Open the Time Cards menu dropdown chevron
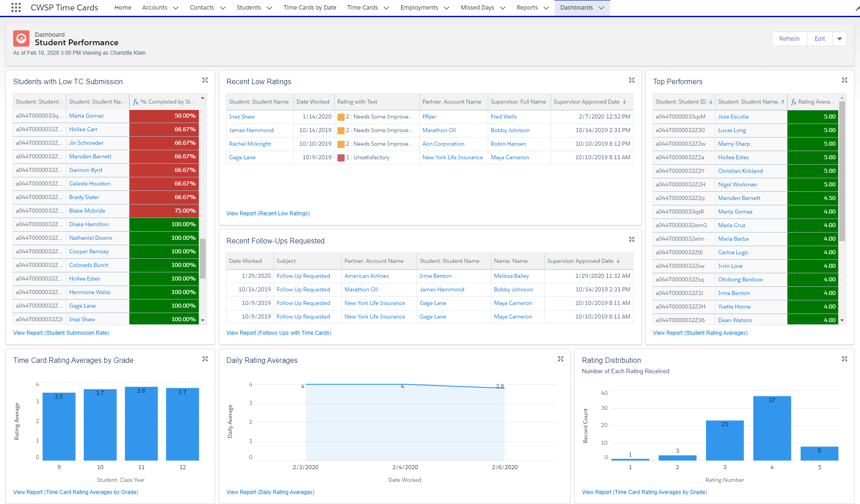Viewport: 860px width, 504px height. (x=386, y=8)
